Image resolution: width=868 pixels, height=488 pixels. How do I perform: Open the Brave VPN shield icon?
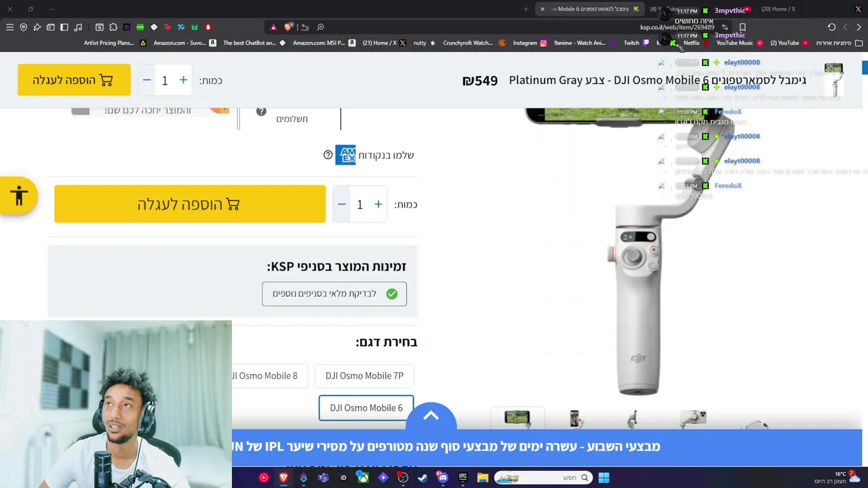point(23,27)
